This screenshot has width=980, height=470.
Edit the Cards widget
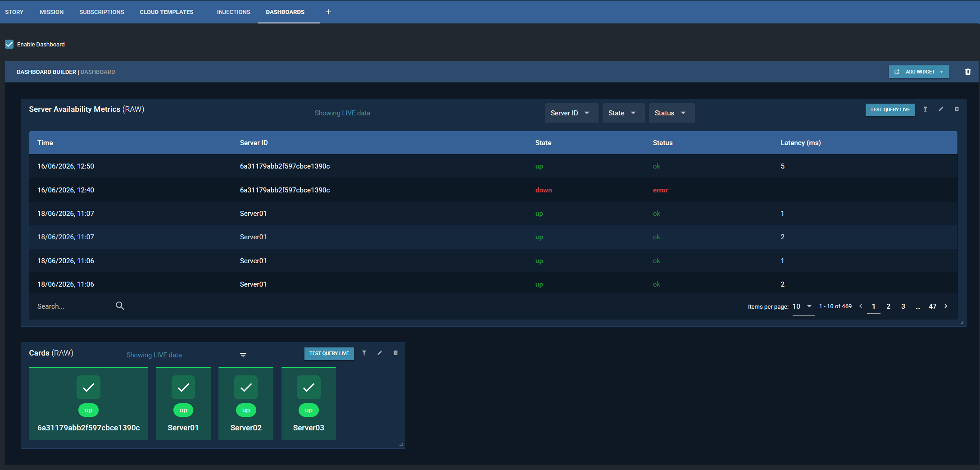(x=380, y=353)
